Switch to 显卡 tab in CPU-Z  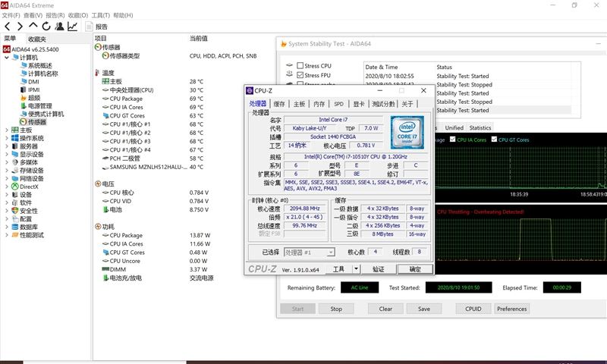pos(359,104)
